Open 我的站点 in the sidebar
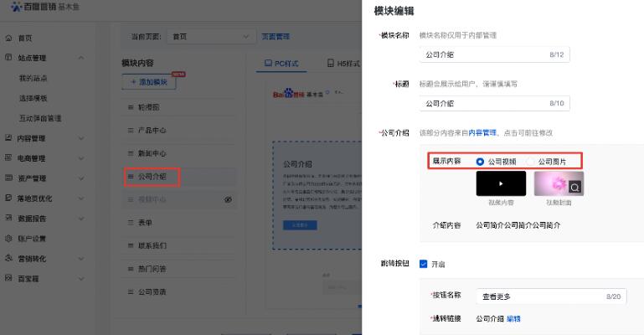 tap(33, 78)
